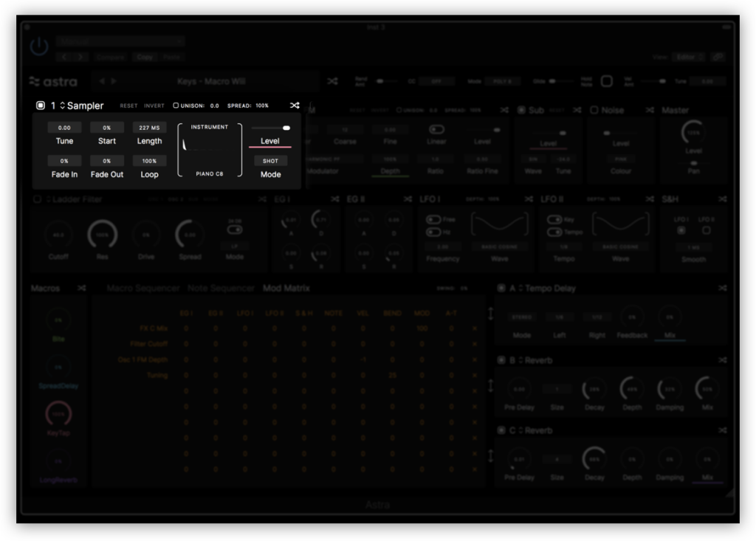The image size is (756, 541).
Task: Randomize the Sampler oscillator with shuffle icon
Action: (295, 106)
